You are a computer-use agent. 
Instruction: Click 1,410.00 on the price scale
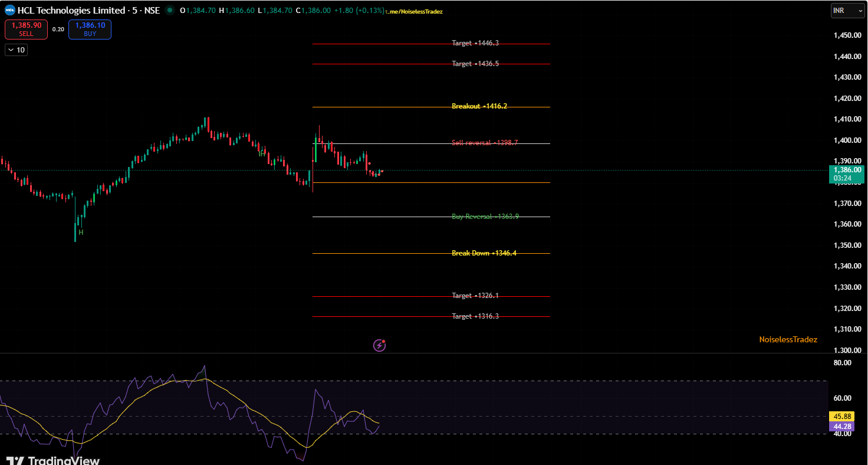pos(847,119)
